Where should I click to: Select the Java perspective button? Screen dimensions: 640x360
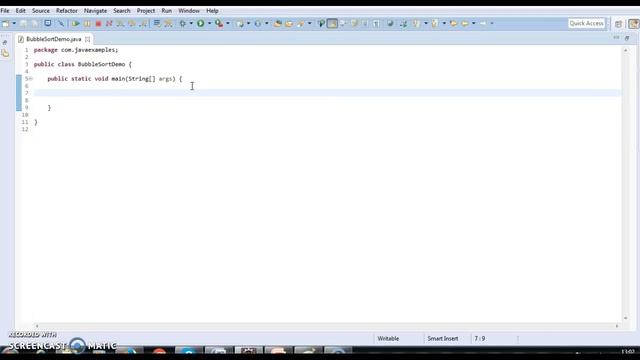tap(634, 24)
